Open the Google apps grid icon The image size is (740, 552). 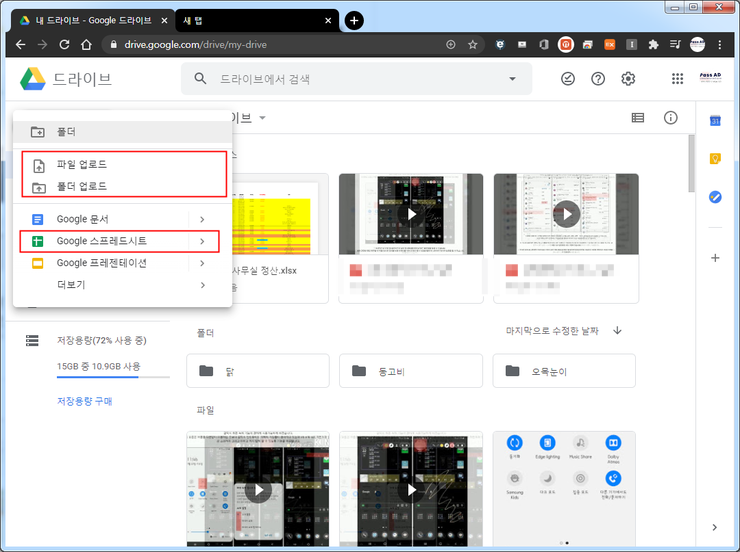[x=677, y=79]
